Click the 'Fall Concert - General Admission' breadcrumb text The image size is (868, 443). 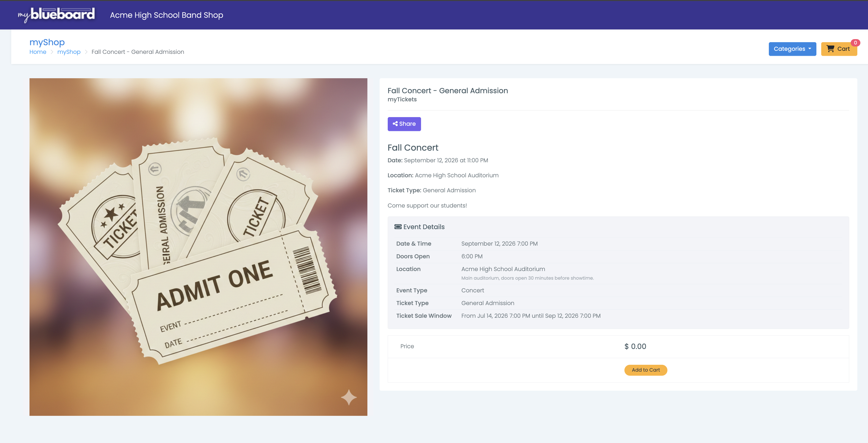[x=138, y=52]
